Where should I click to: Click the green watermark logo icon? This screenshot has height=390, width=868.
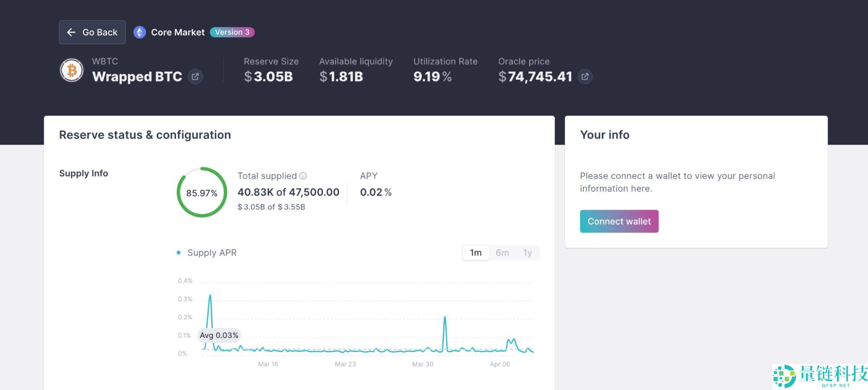pyautogui.click(x=784, y=376)
